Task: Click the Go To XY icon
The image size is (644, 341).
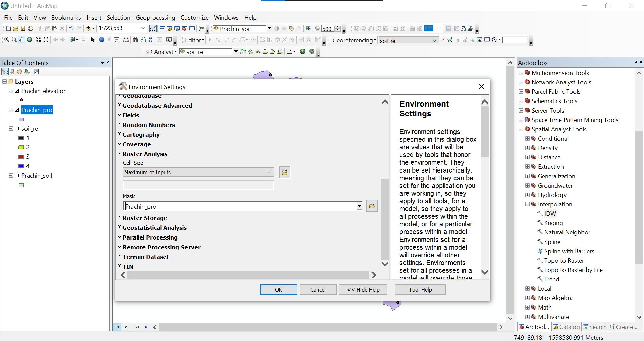Action: pos(150,40)
